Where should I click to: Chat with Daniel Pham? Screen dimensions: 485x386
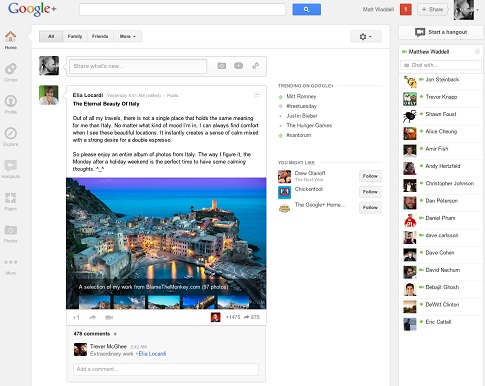coord(441,220)
